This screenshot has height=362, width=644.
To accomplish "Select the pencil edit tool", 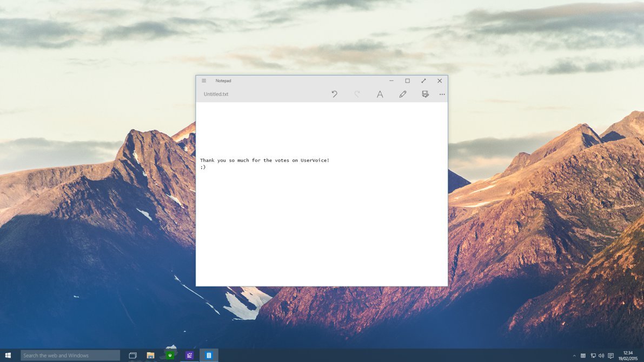I will pyautogui.click(x=402, y=94).
